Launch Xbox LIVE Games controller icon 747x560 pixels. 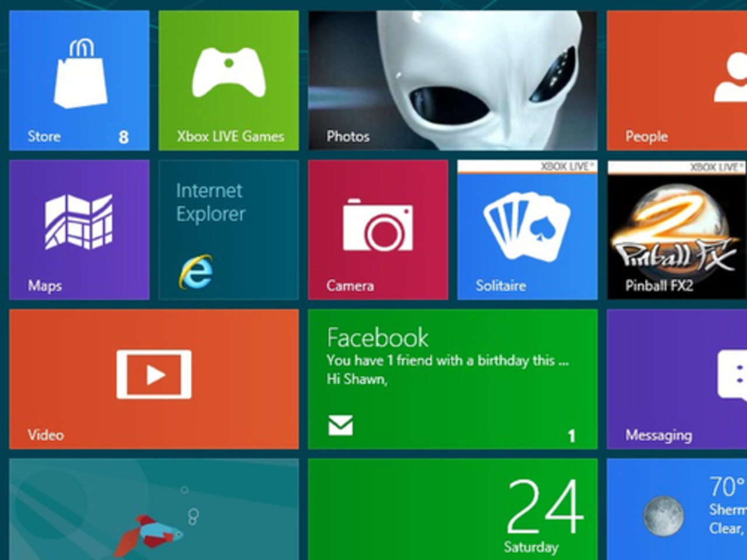(229, 73)
